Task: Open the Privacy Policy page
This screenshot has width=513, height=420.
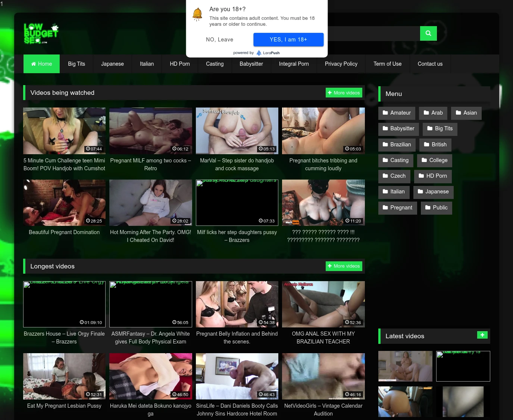Action: click(341, 64)
